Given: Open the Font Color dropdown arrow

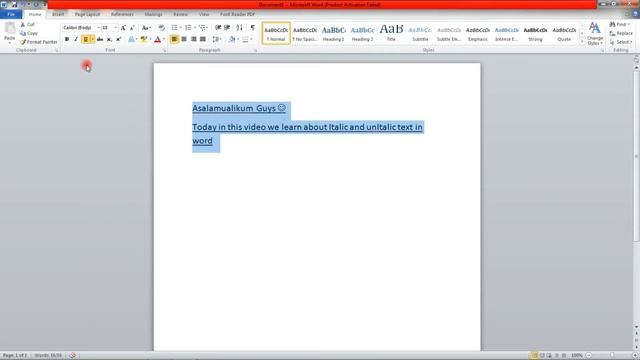Looking at the screenshot, I should (164, 40).
